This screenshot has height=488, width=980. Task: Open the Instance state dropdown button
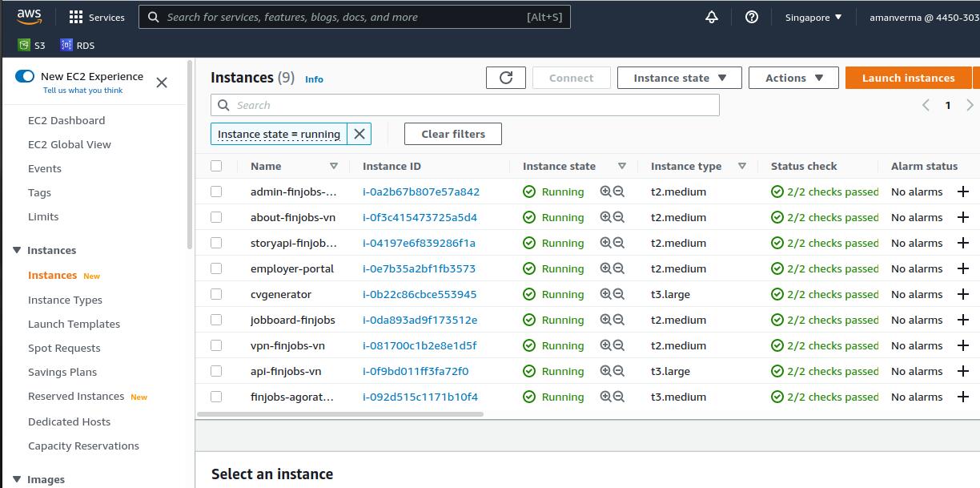680,78
